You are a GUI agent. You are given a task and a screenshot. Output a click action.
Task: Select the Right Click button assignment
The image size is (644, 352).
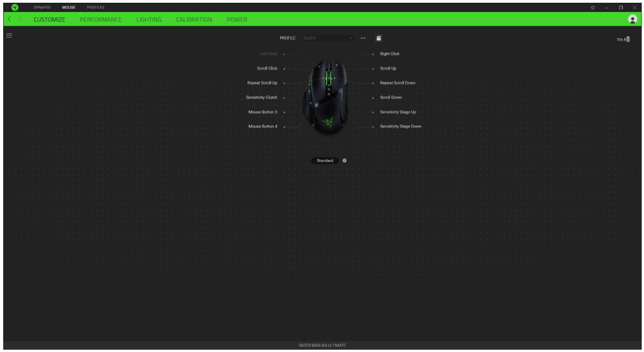tap(390, 54)
